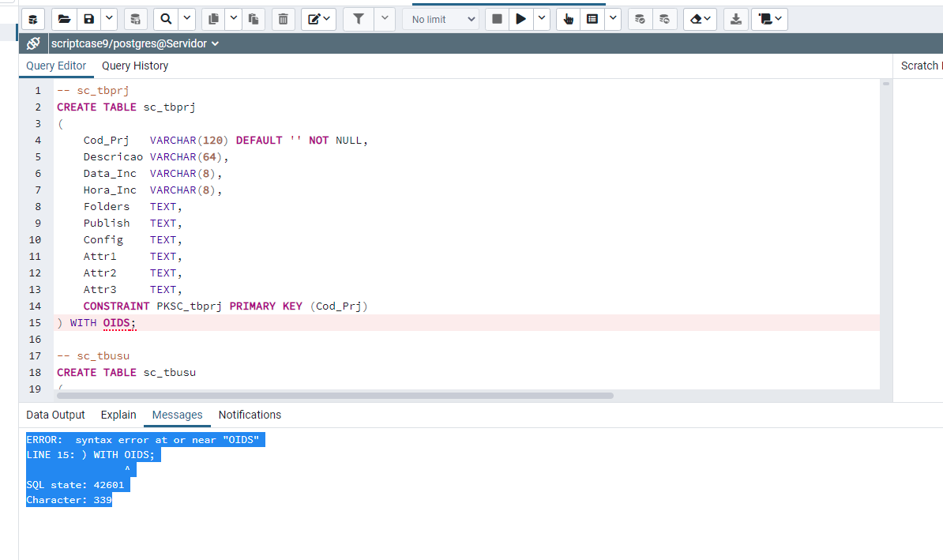Click the Filter funnel icon
943x560 pixels.
click(x=359, y=19)
